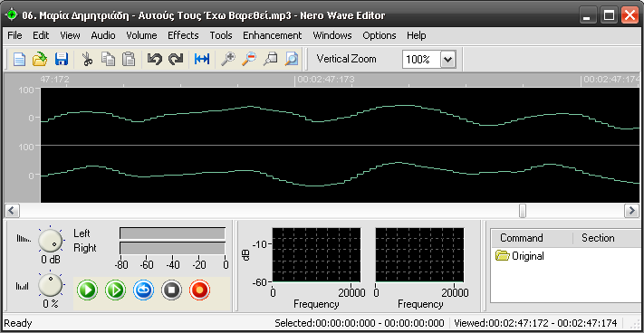
Task: Copy selection using the copy icon
Action: click(109, 60)
